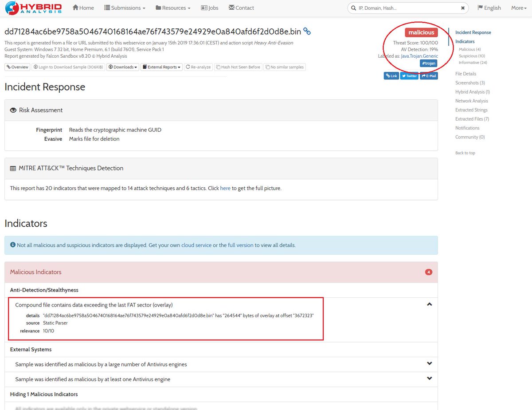
Task: Click the No similar samples button
Action: coord(284,67)
